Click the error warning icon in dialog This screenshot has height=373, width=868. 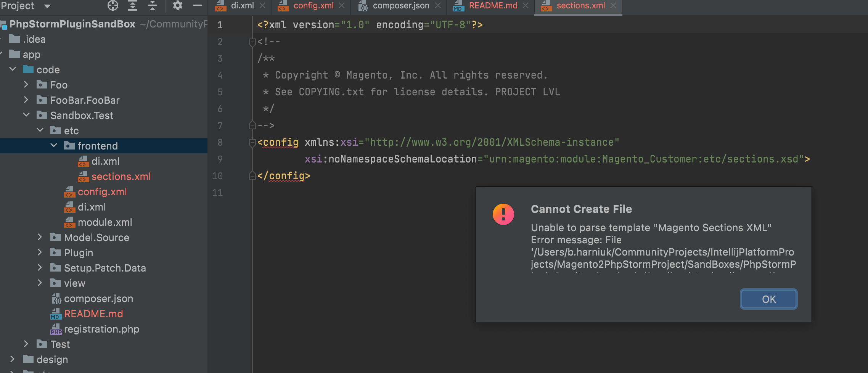click(503, 214)
